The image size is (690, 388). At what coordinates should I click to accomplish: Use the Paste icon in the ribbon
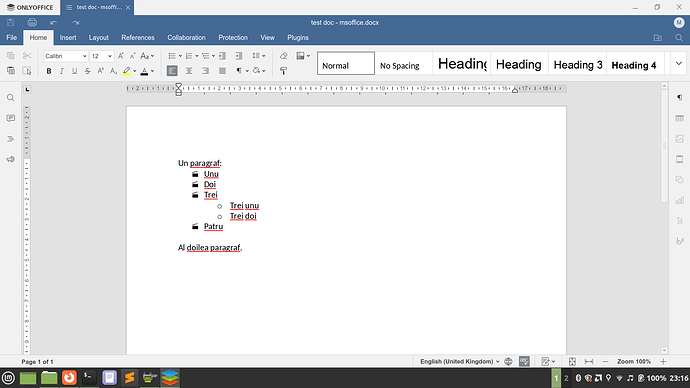(x=11, y=71)
